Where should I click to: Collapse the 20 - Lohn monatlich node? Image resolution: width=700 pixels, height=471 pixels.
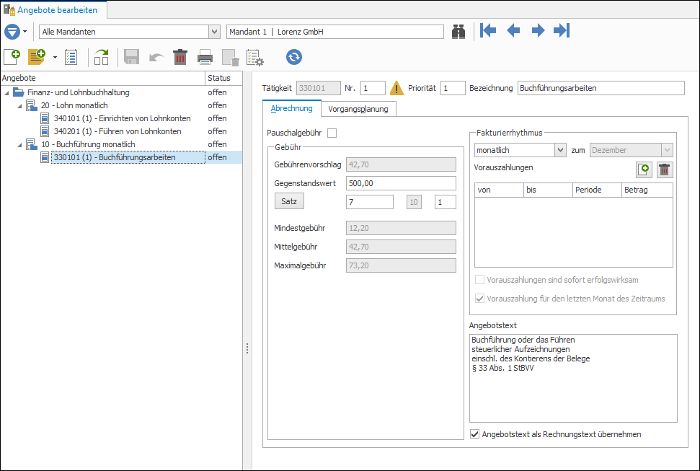pos(20,106)
